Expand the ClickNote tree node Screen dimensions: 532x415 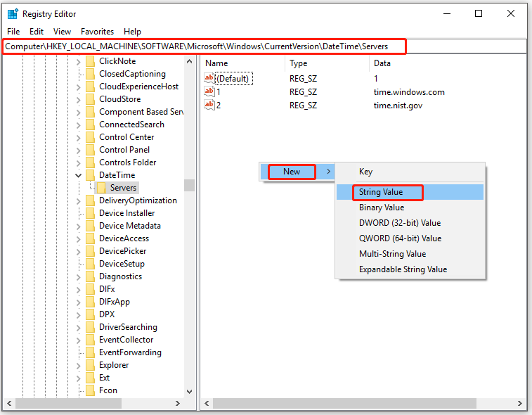(79, 62)
